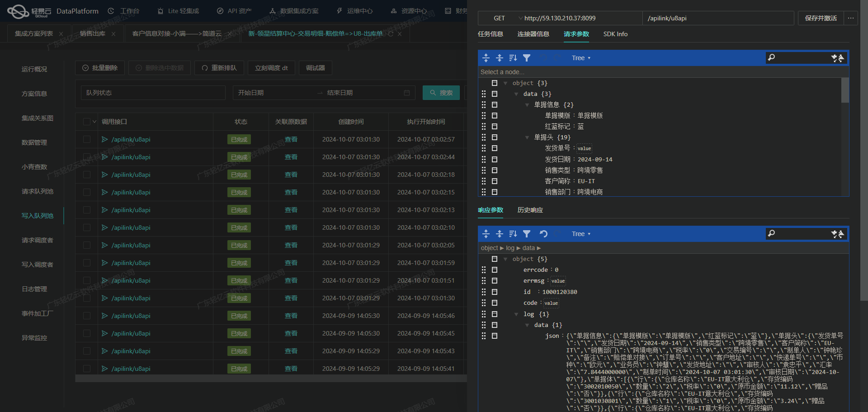Check row executed at 2024-10-07 03:02:15
868x412 pixels.
[87, 192]
